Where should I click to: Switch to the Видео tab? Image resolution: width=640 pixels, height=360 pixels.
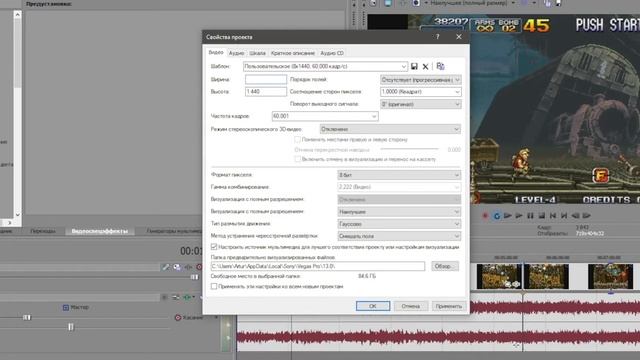pyautogui.click(x=216, y=53)
